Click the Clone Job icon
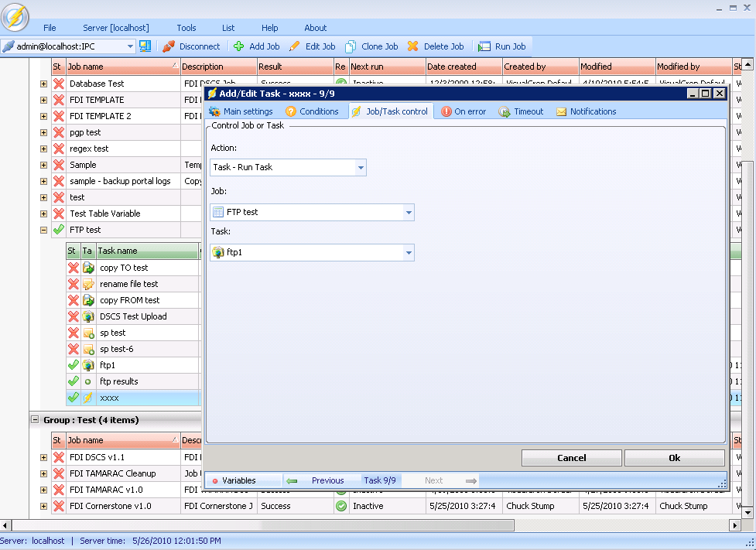756x550 pixels. click(351, 46)
